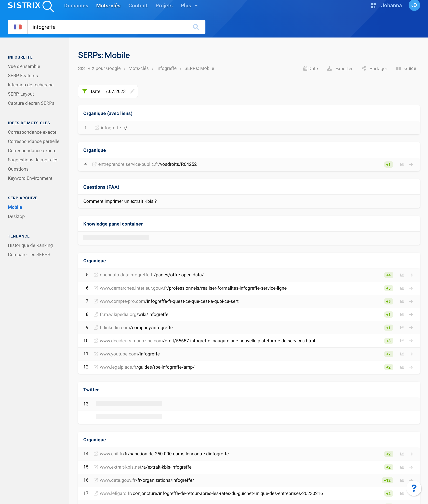Open Suggestions de mot-clés
This screenshot has width=428, height=504.
[x=33, y=160]
